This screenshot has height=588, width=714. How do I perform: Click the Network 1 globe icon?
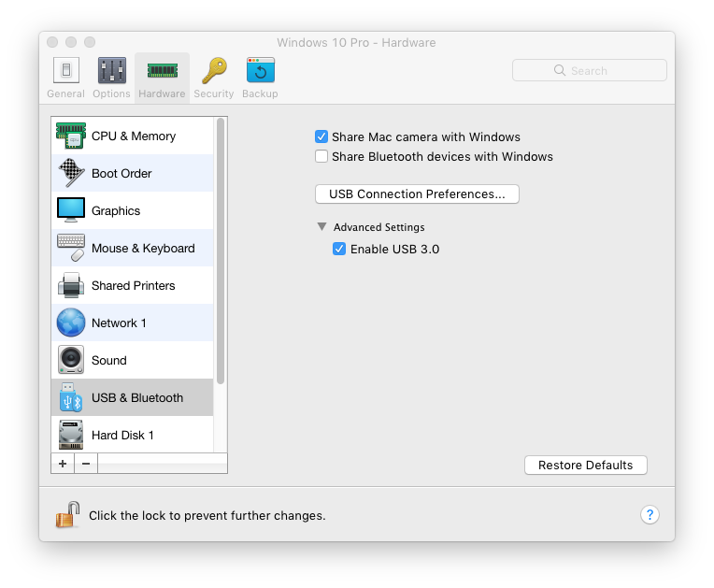pos(71,323)
